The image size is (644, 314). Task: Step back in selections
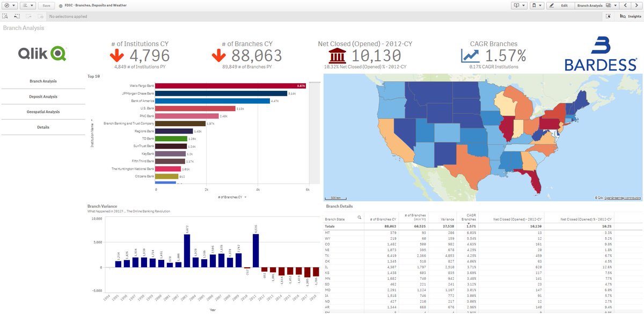pos(17,16)
